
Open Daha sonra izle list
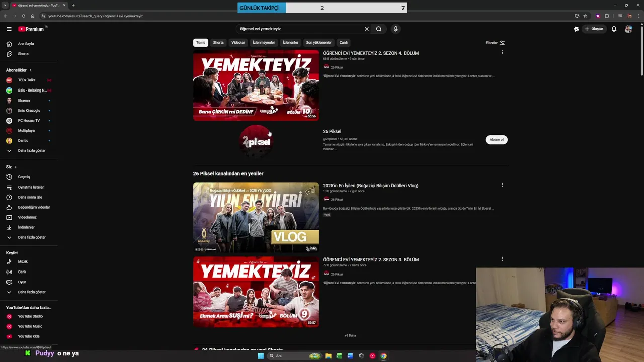tap(30, 197)
